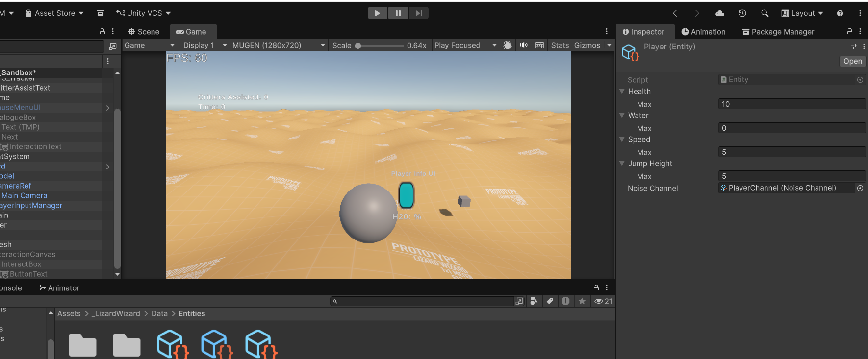Click the Play button in the toolbar
This screenshot has height=359, width=868.
(378, 13)
